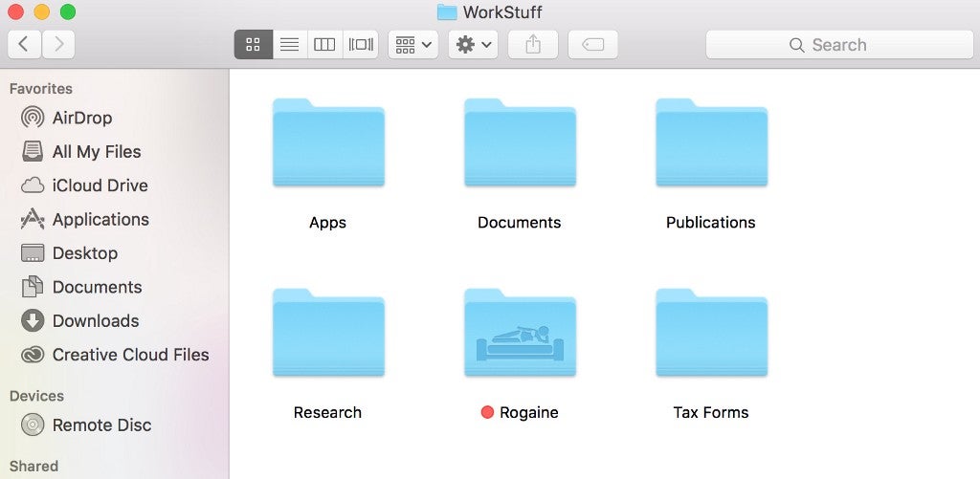Select the Documents folder icon in main area
This screenshot has width=980, height=479.
pyautogui.click(x=520, y=143)
